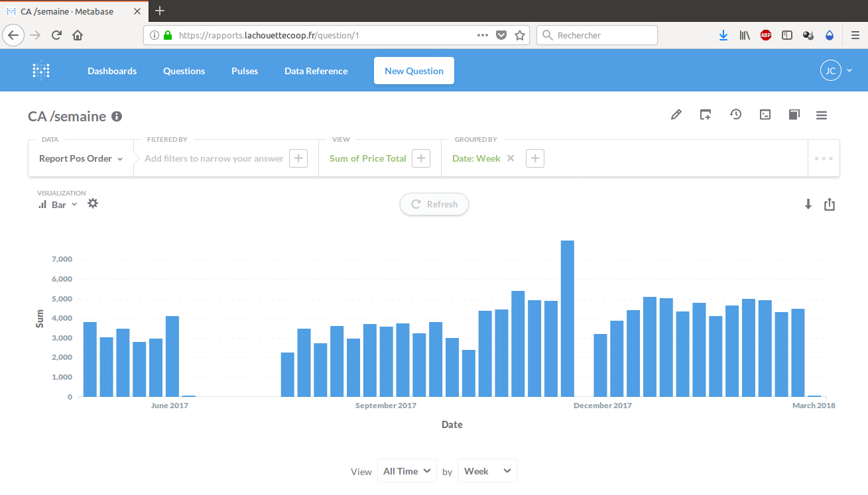This screenshot has width=868, height=495.
Task: Open the Bar visualization type dropdown
Action: pyautogui.click(x=58, y=205)
